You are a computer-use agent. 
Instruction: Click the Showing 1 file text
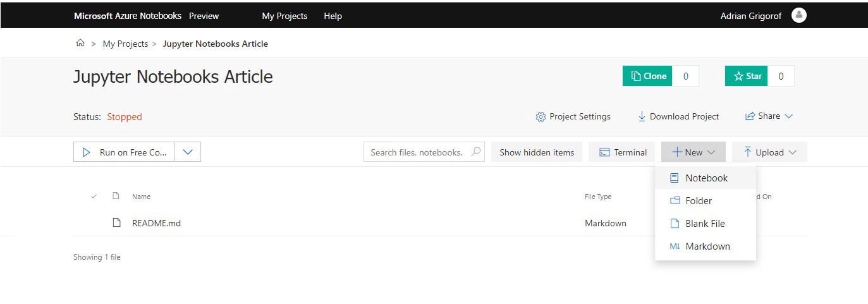click(97, 257)
